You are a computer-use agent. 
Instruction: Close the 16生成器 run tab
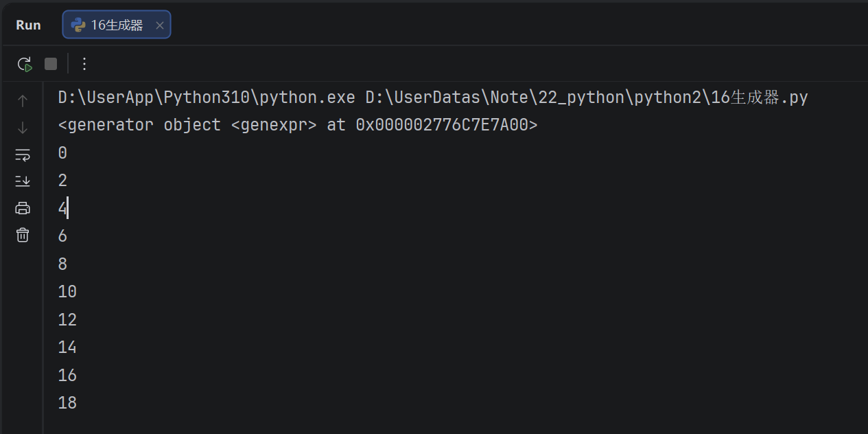[x=160, y=25]
